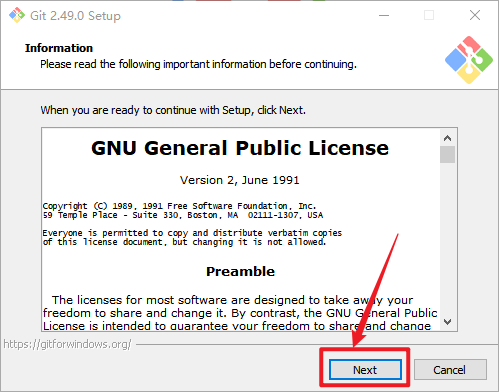The width and height of the screenshot is (499, 392).
Task: Close the Git Setup window
Action: click(475, 15)
